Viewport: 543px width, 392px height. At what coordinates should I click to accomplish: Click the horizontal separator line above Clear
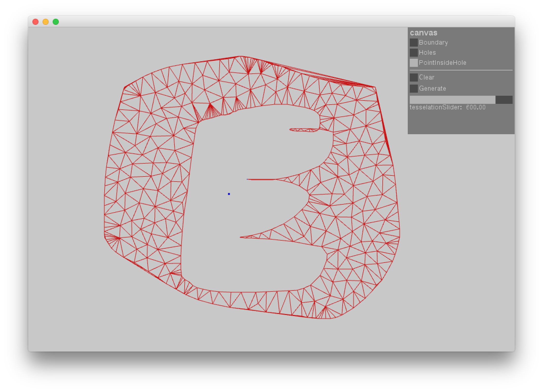(x=461, y=70)
